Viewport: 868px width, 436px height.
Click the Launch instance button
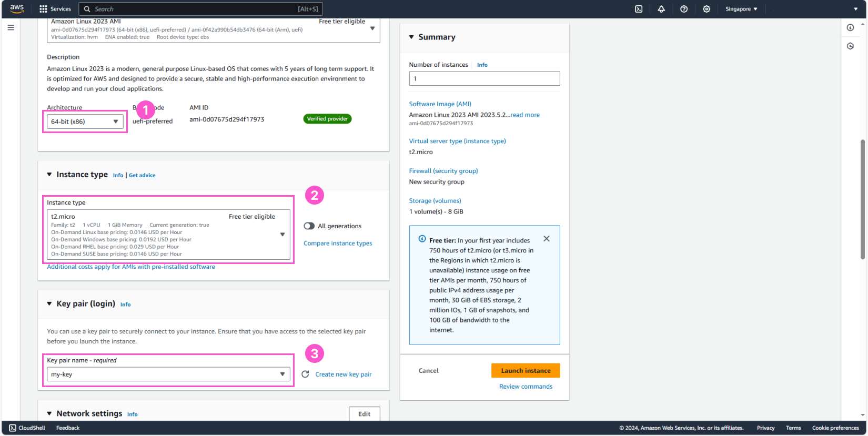[x=526, y=370]
